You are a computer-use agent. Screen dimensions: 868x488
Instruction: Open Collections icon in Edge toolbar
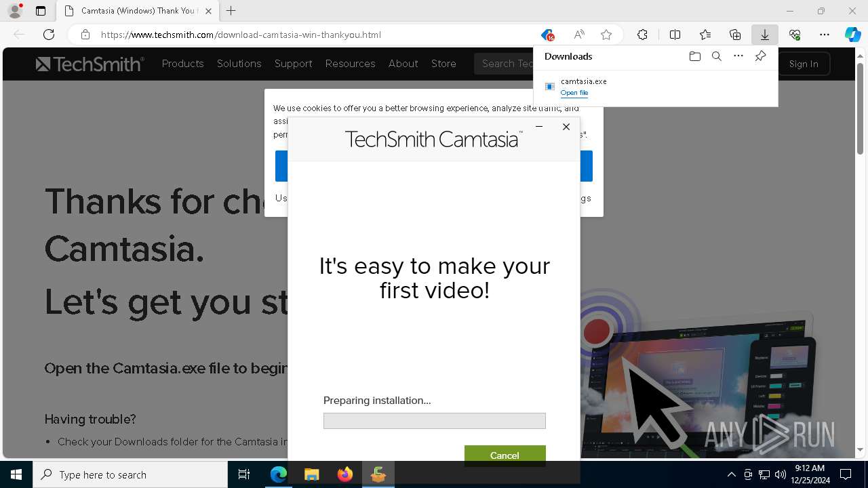tap(735, 35)
